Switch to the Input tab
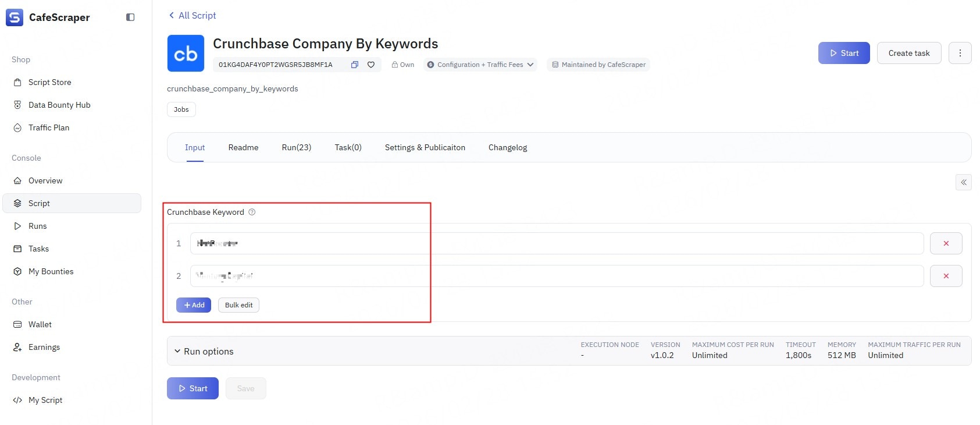The image size is (980, 425). pos(195,147)
